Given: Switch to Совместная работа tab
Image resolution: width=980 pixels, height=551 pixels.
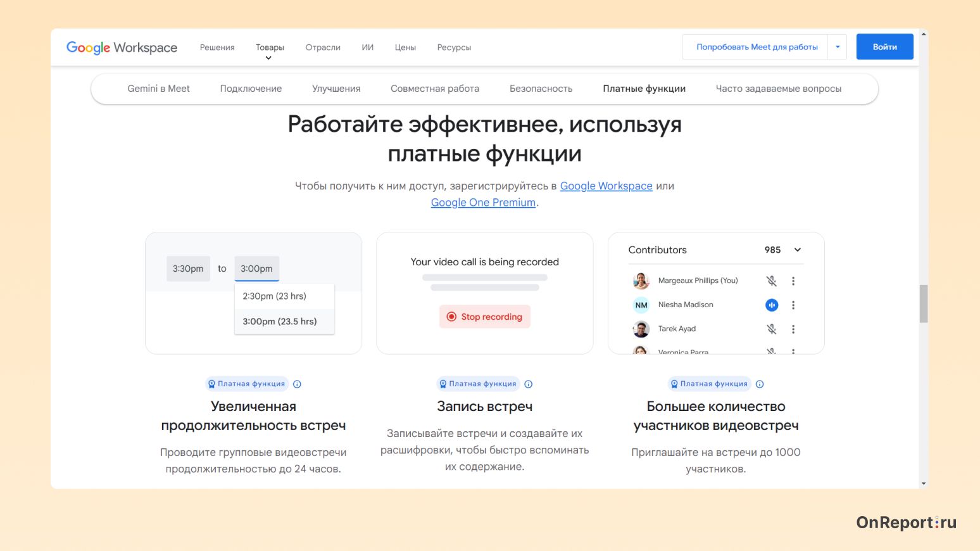Looking at the screenshot, I should click(x=435, y=89).
